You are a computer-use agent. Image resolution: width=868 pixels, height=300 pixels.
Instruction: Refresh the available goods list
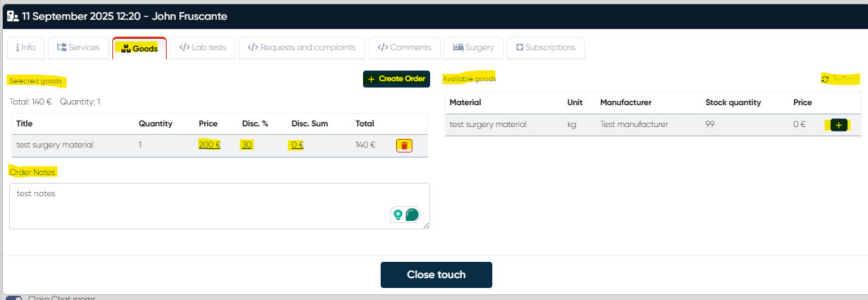[840, 79]
